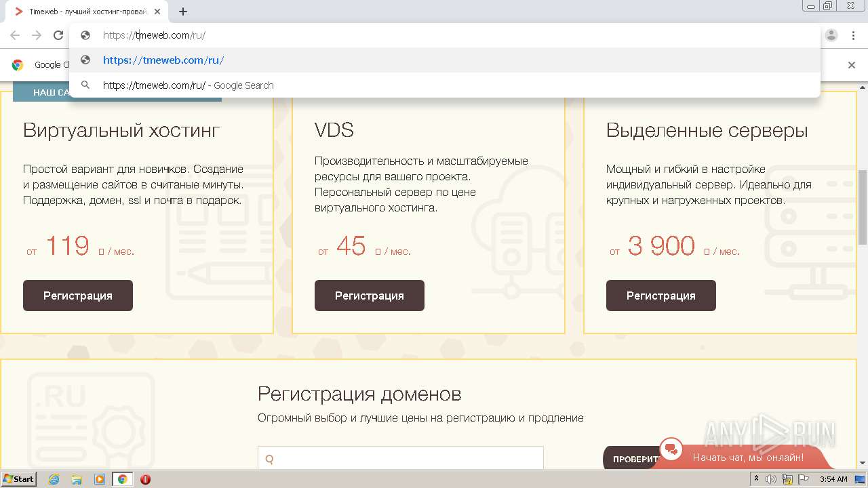Choose the https://tmeweb.com/ru/ URL suggestion
The height and width of the screenshot is (488, 868).
[x=444, y=60]
